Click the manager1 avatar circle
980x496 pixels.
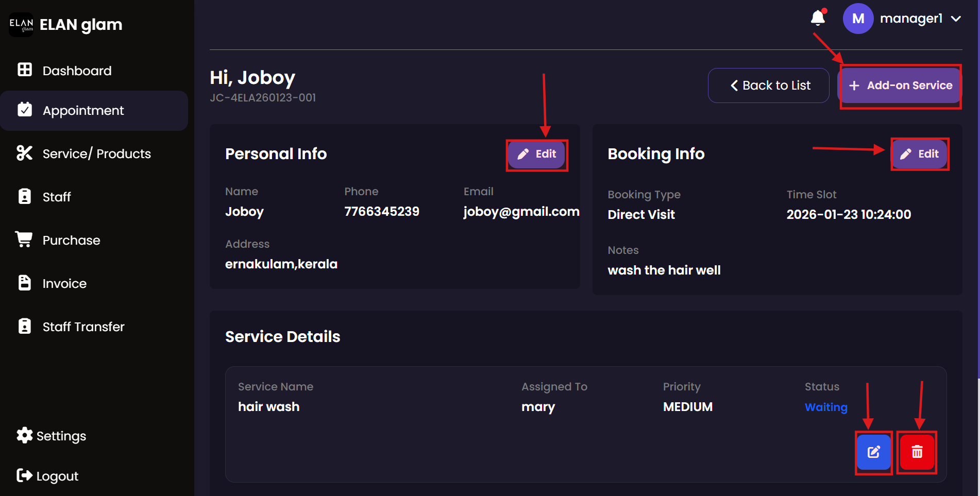click(x=858, y=19)
